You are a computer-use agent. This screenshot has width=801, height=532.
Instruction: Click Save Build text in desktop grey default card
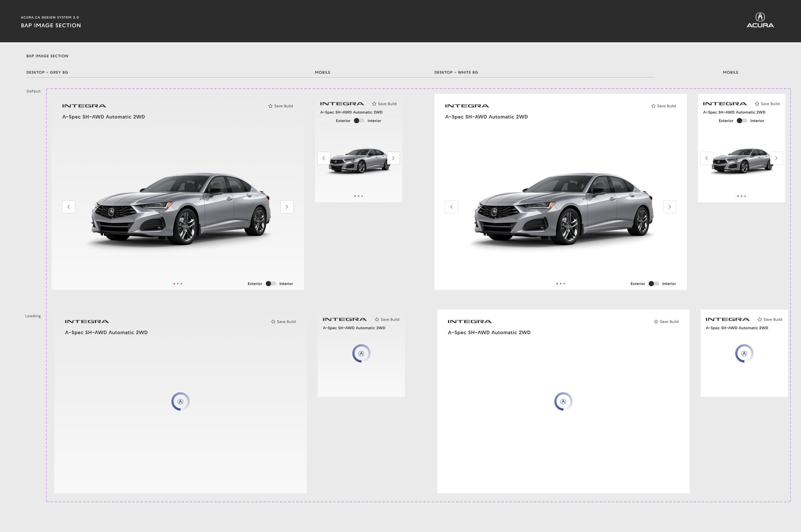pyautogui.click(x=284, y=106)
